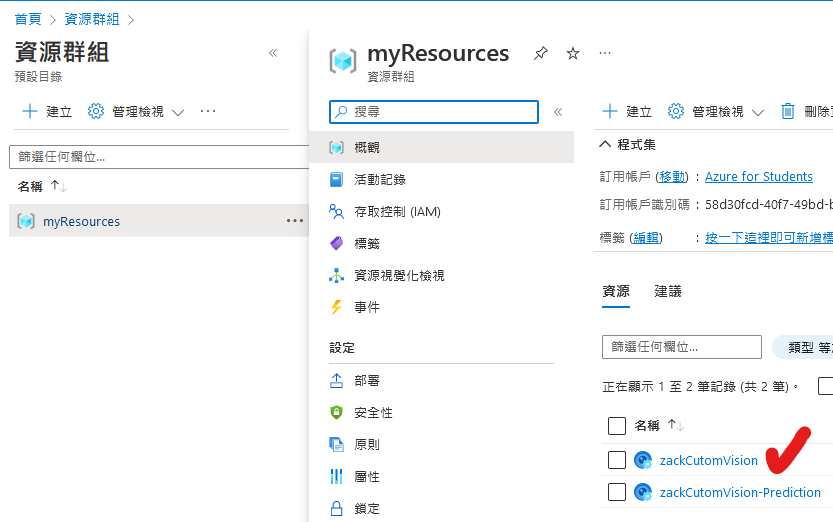Click the 類型 filter pill
This screenshot has width=833, height=522.
803,347
